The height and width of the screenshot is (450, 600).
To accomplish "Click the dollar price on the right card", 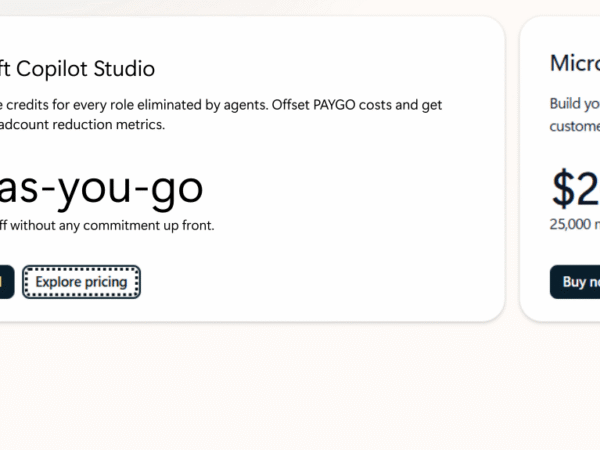I will (575, 188).
